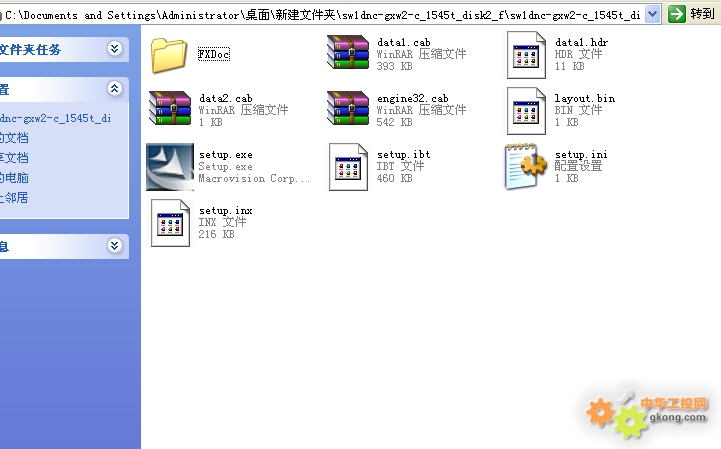This screenshot has width=721, height=449.
Task: Select the data2.cab WinRAR archive icon
Action: (170, 108)
